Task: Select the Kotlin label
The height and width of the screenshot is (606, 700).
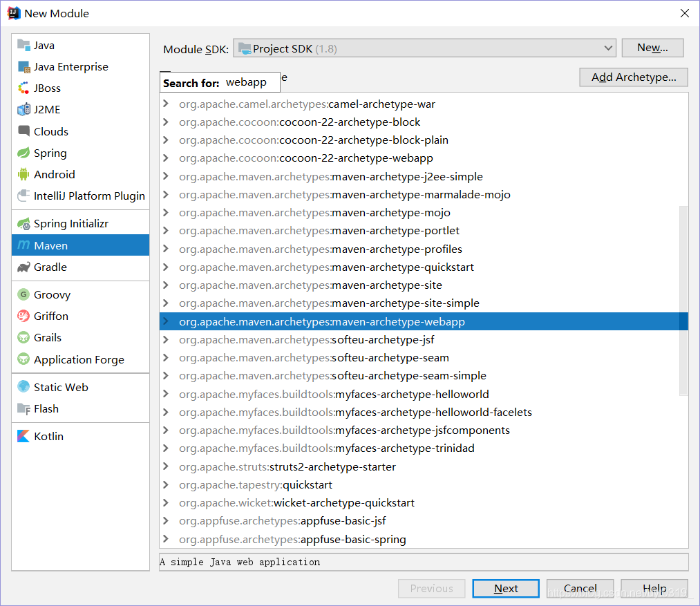Action: 48,436
